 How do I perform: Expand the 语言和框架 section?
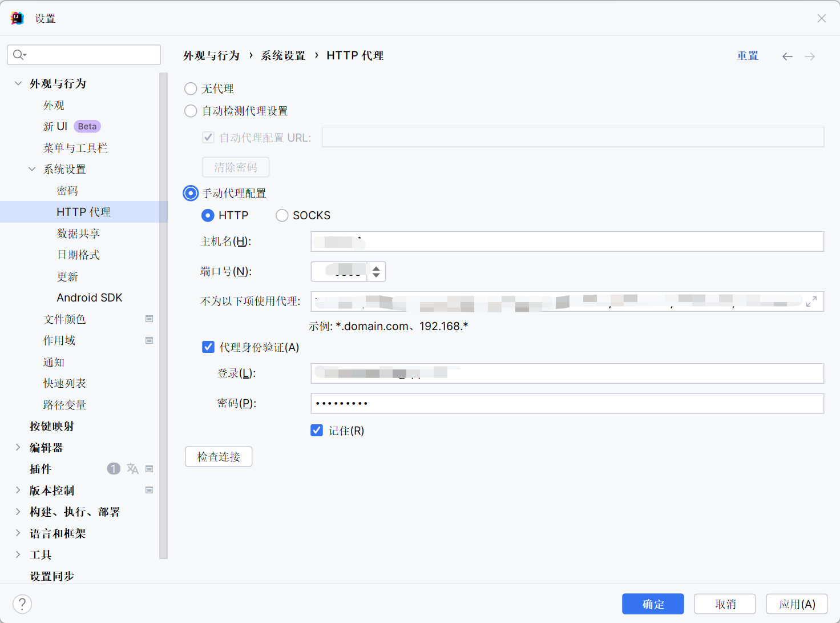tap(18, 533)
